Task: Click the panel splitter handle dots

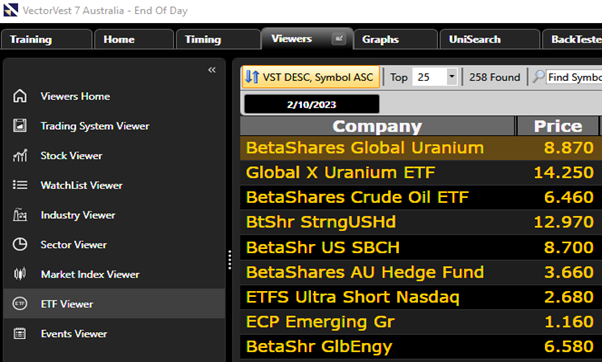Action: point(230,260)
